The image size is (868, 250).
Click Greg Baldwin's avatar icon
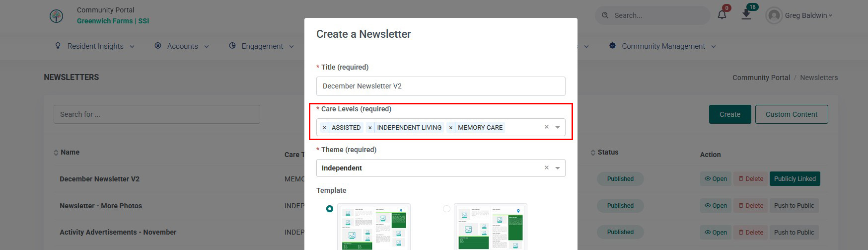[774, 15]
